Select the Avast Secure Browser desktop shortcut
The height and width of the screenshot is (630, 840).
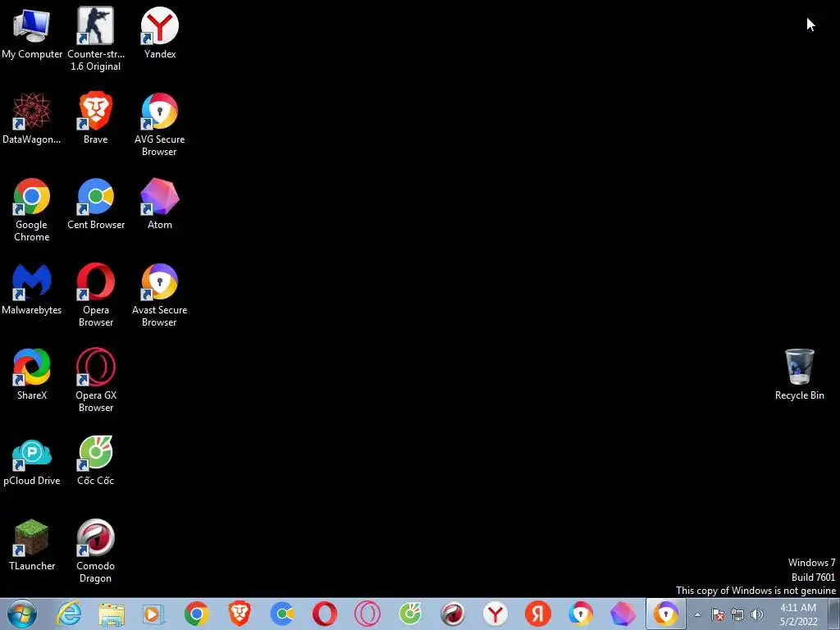coord(160,294)
